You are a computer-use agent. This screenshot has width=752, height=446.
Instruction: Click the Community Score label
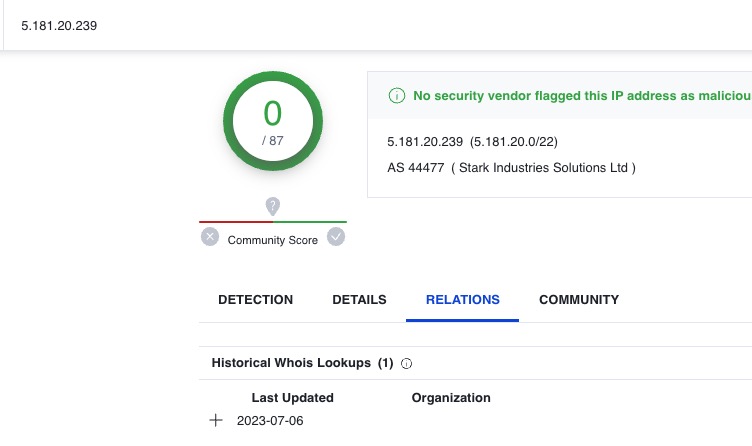pos(272,240)
